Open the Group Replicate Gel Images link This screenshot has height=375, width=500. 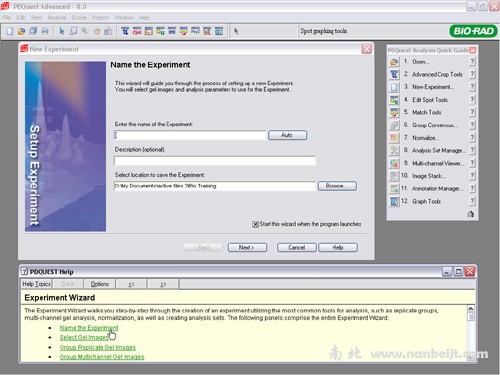pos(98,347)
